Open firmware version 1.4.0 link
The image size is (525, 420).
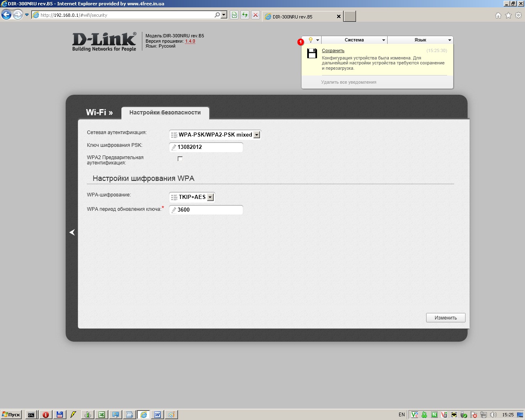(x=190, y=41)
